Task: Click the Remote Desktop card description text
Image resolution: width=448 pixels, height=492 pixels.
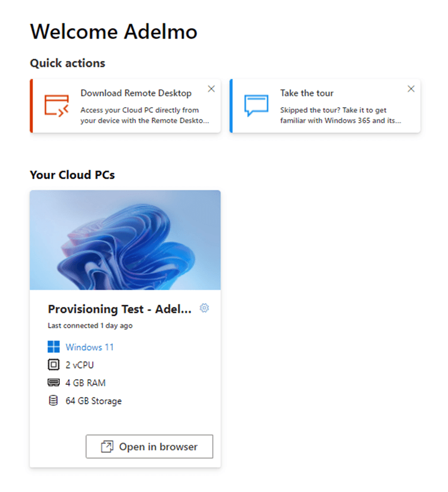Action: (145, 115)
